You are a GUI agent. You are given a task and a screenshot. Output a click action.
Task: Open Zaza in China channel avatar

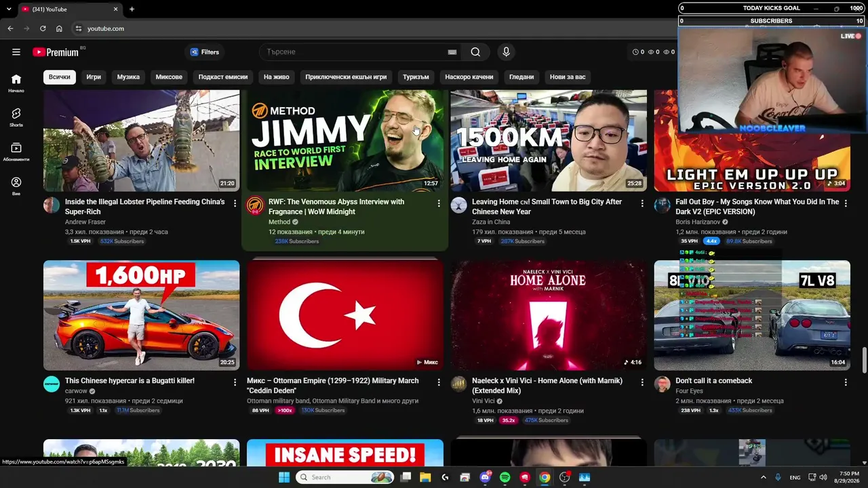pyautogui.click(x=459, y=205)
